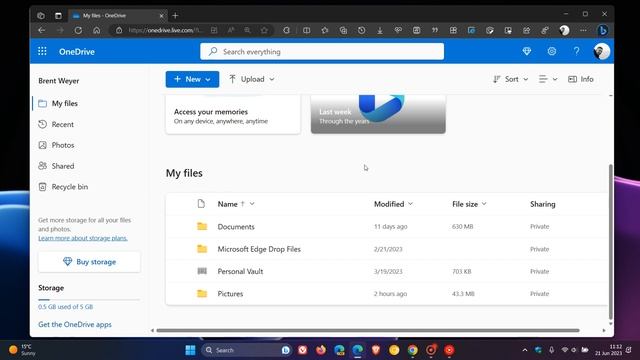Open the help question mark

tap(576, 51)
